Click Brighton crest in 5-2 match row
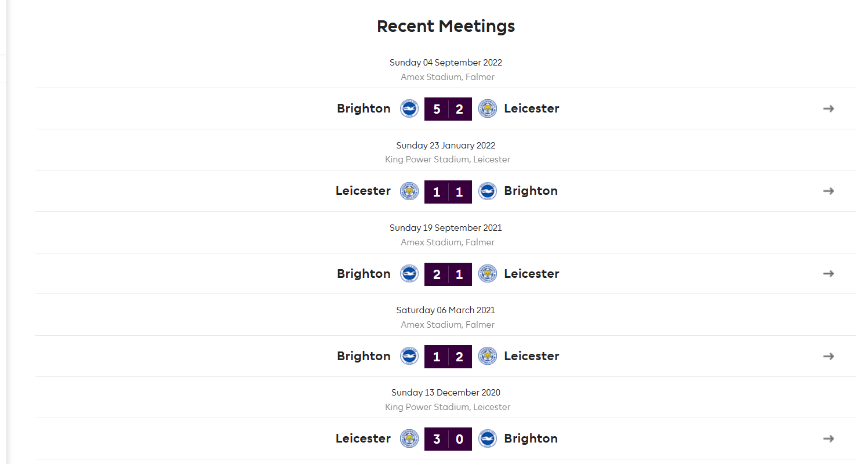The width and height of the screenshot is (868, 464). pos(409,108)
